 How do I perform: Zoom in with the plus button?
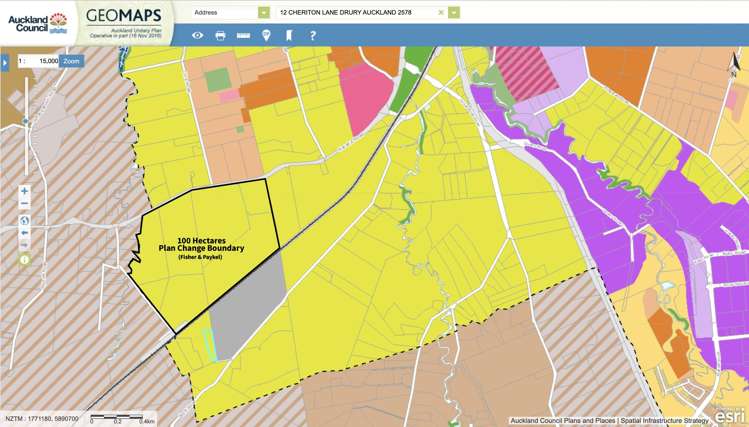pyautogui.click(x=25, y=191)
